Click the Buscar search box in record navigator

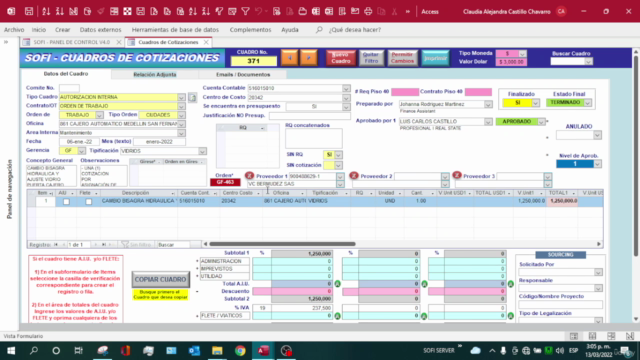pos(173,245)
